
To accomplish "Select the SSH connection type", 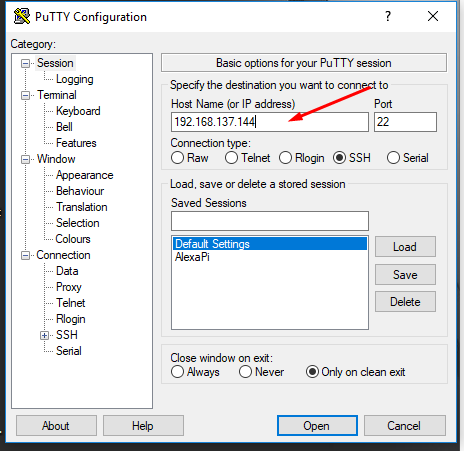I will (339, 158).
